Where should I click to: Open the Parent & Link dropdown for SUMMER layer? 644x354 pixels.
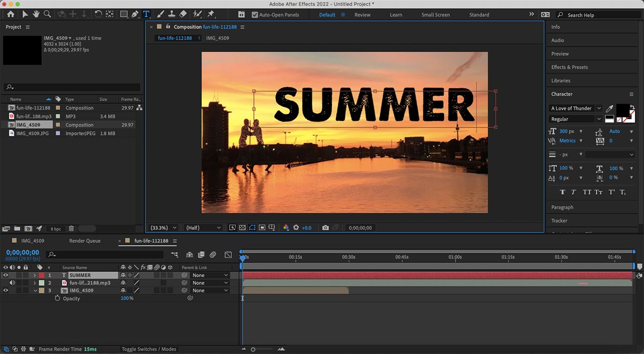pos(209,274)
